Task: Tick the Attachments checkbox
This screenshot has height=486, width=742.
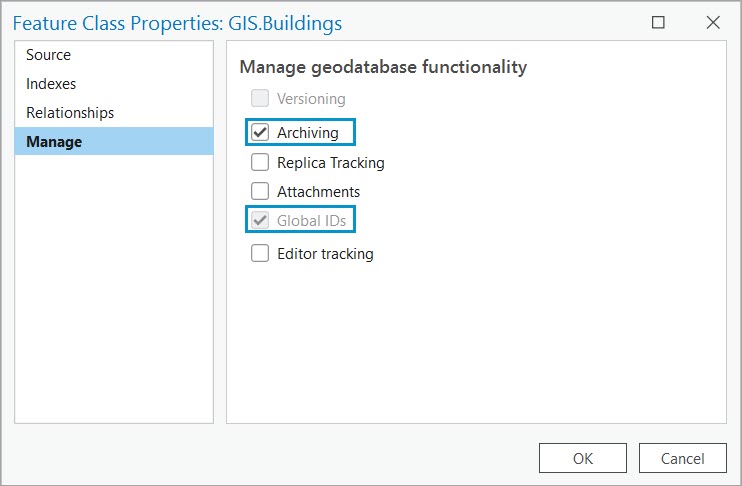Action: coord(260,191)
